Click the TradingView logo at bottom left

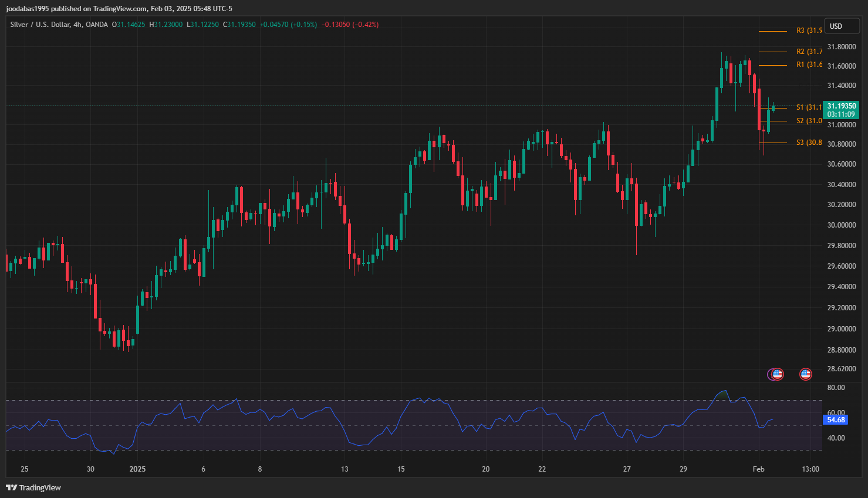pos(33,487)
